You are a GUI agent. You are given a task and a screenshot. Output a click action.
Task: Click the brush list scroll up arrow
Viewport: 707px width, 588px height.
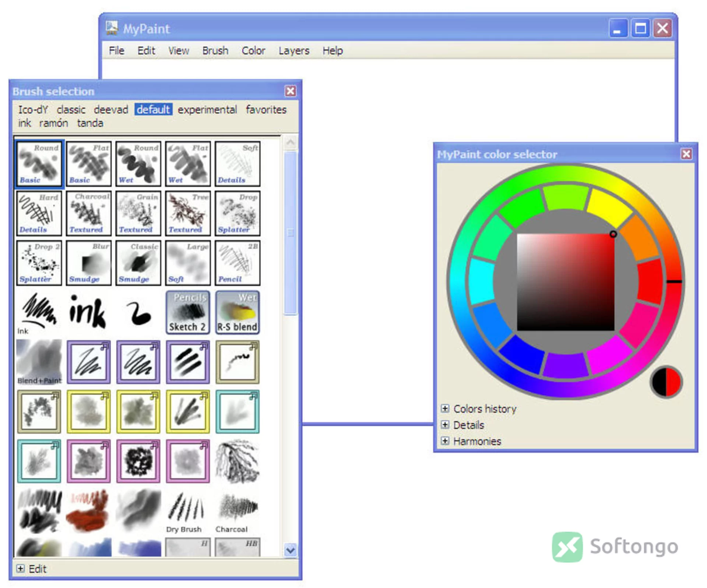(x=290, y=142)
